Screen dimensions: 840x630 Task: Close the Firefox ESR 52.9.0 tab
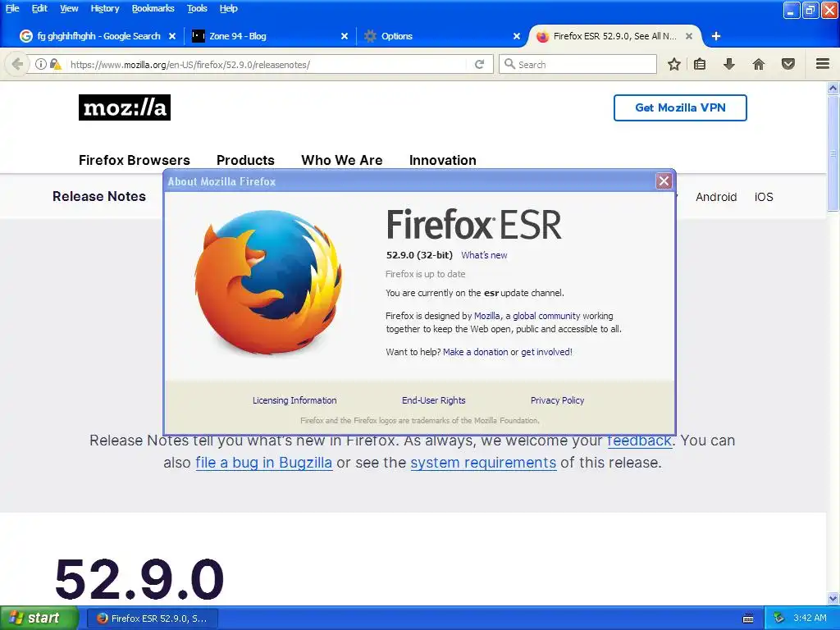689,36
